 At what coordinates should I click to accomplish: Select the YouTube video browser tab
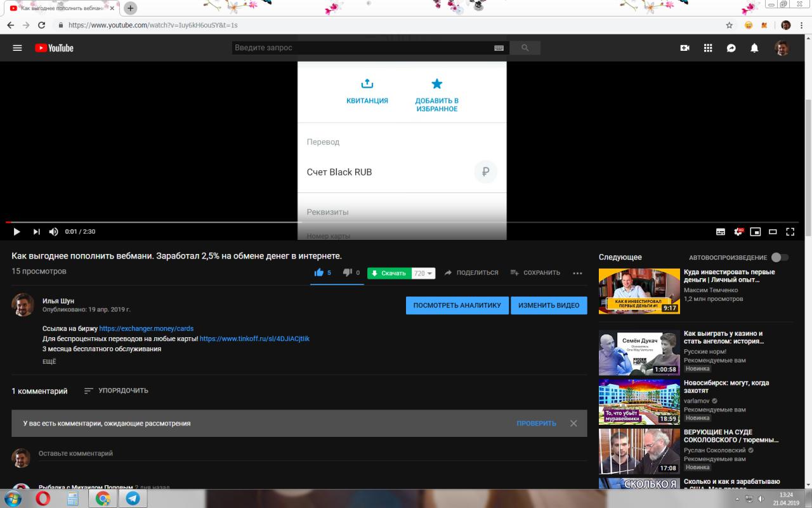[x=62, y=8]
